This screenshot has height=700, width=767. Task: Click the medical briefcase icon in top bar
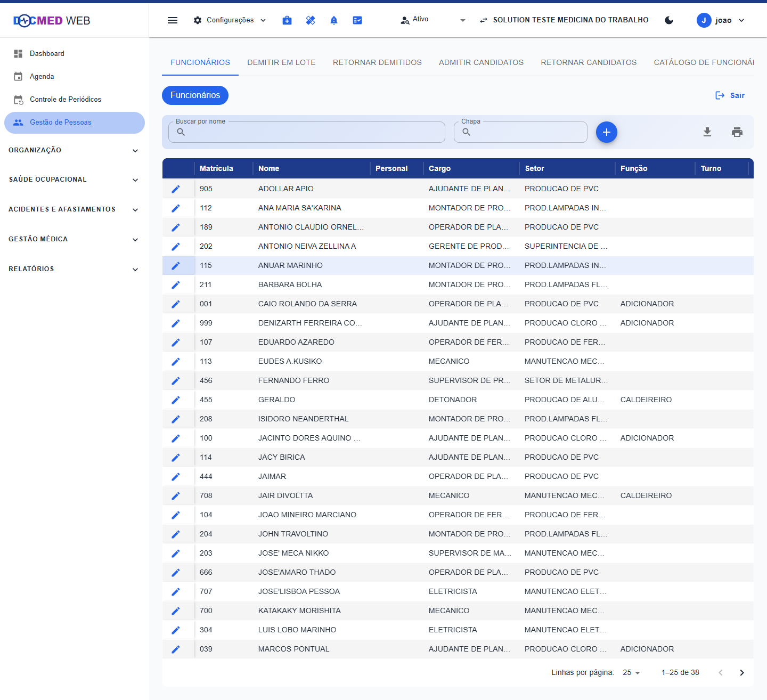tap(287, 20)
